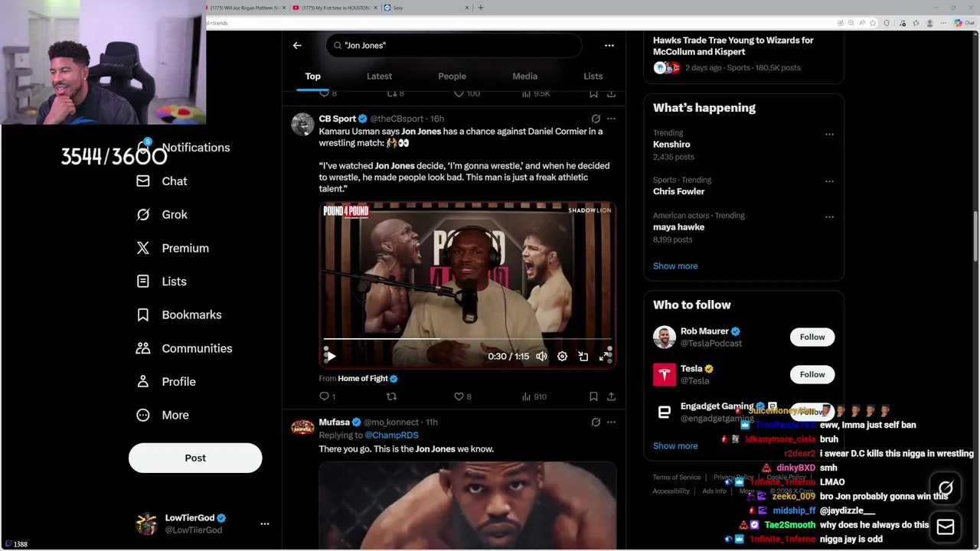Switch to the Top tab
This screenshot has height=551, width=980.
click(x=313, y=77)
